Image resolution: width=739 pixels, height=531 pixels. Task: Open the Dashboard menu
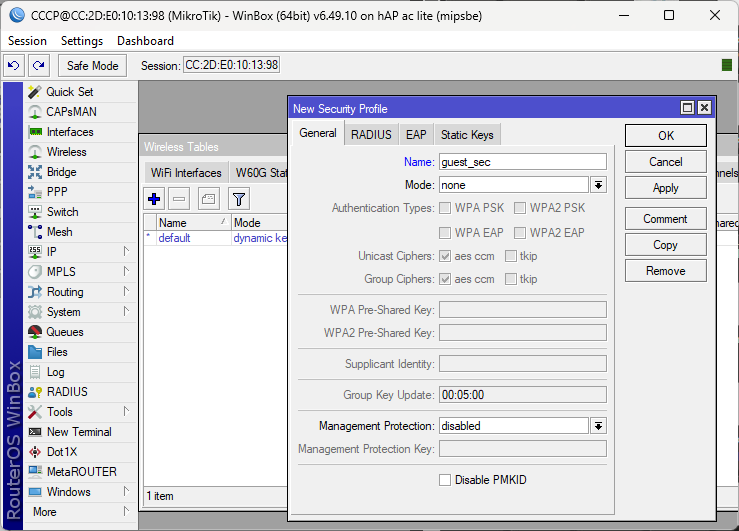coord(145,41)
